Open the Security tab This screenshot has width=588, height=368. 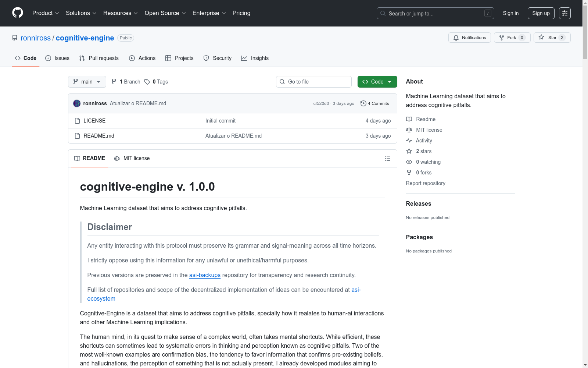tap(218, 58)
